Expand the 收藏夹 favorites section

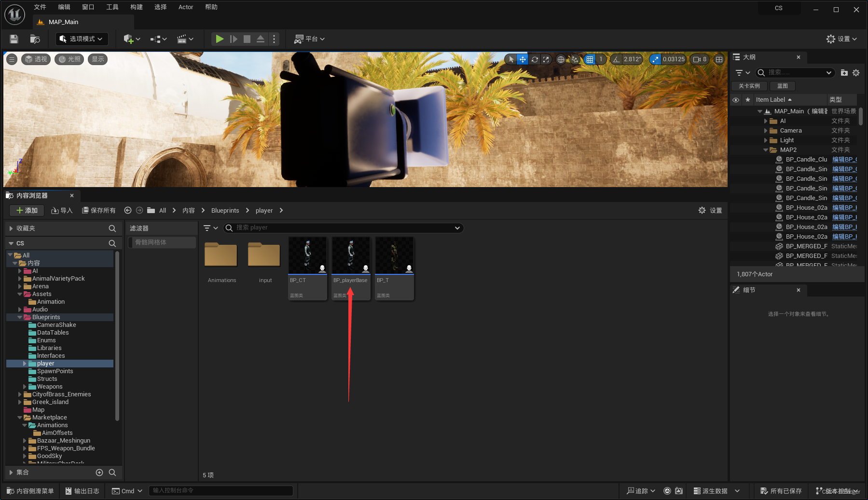pos(11,229)
